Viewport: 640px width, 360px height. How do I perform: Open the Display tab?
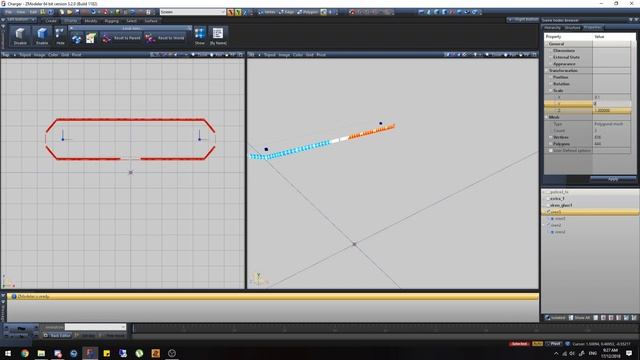(x=71, y=20)
